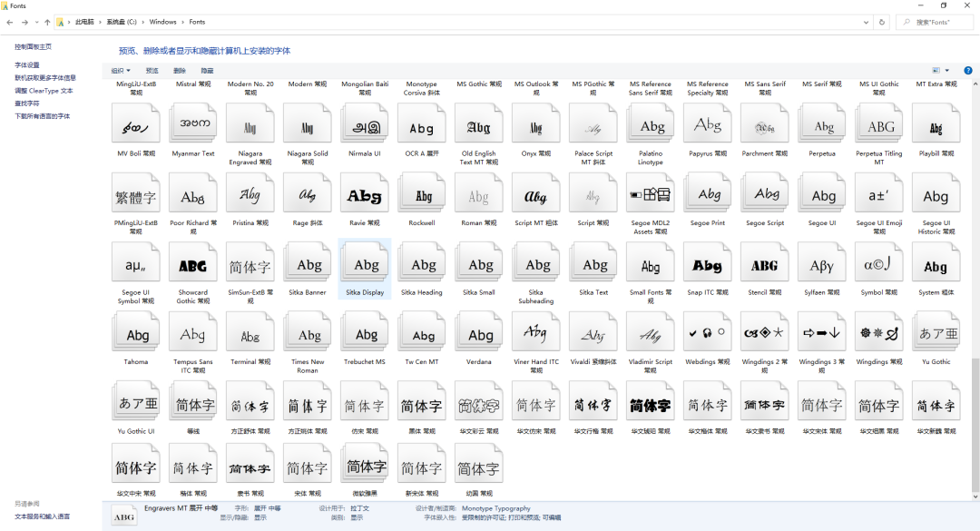
Task: Select the Sylfaen font icon
Action: tap(822, 263)
